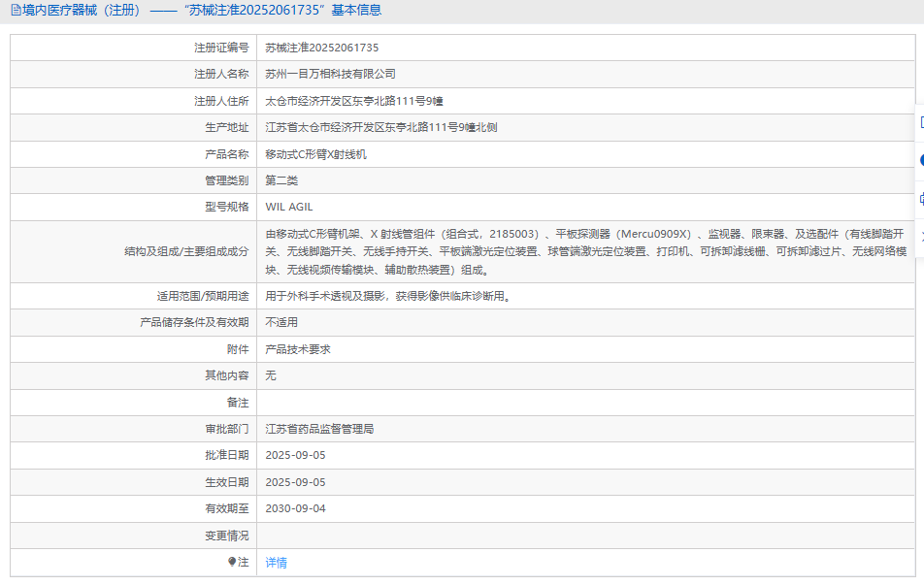Select registrant name 苏州一目万相科技有限公司

330,74
